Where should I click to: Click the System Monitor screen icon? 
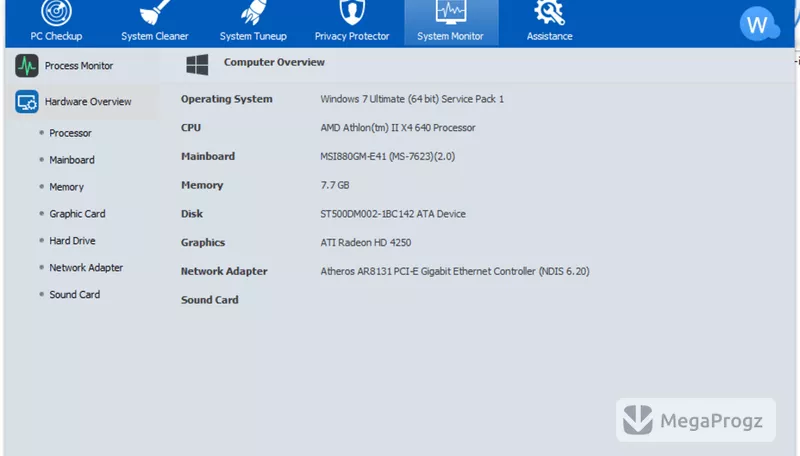[451, 12]
